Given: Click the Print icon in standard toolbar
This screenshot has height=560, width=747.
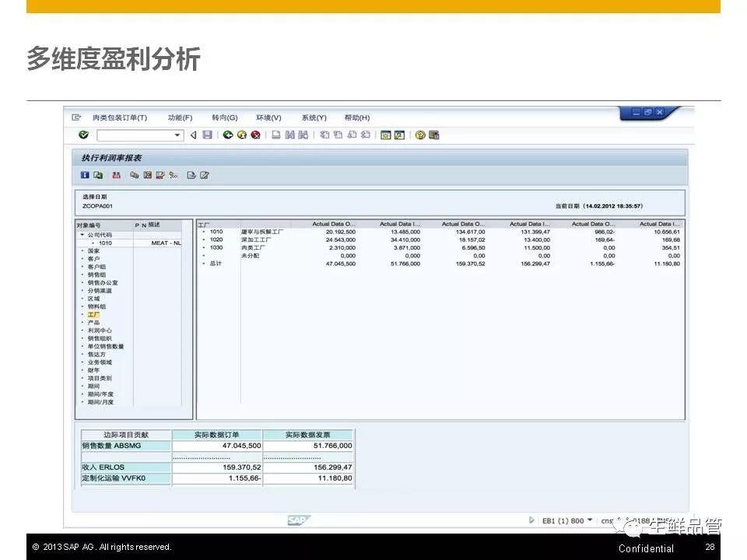Looking at the screenshot, I should pos(275,135).
